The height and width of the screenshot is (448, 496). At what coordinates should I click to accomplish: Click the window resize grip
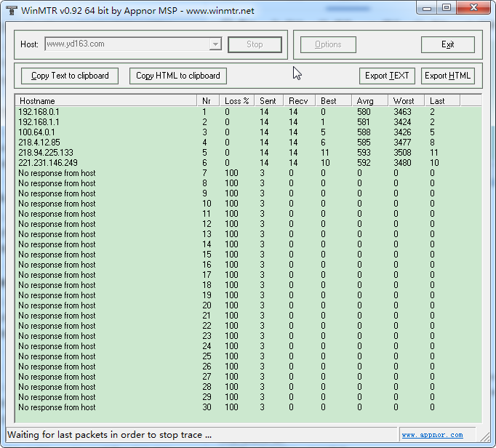click(484, 436)
